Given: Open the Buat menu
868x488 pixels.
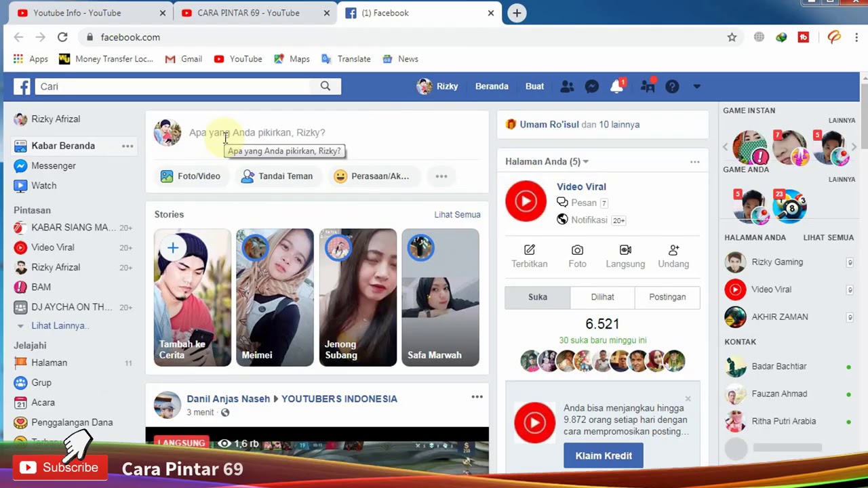Looking at the screenshot, I should tap(534, 86).
